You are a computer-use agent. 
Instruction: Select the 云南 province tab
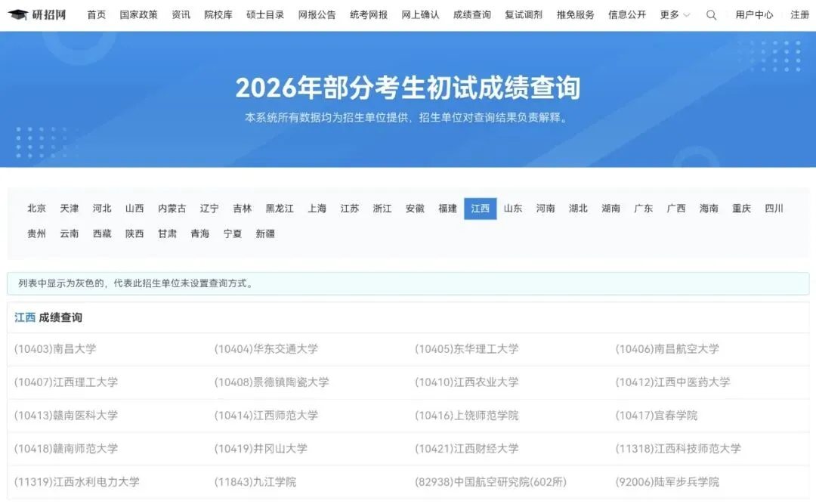point(70,233)
